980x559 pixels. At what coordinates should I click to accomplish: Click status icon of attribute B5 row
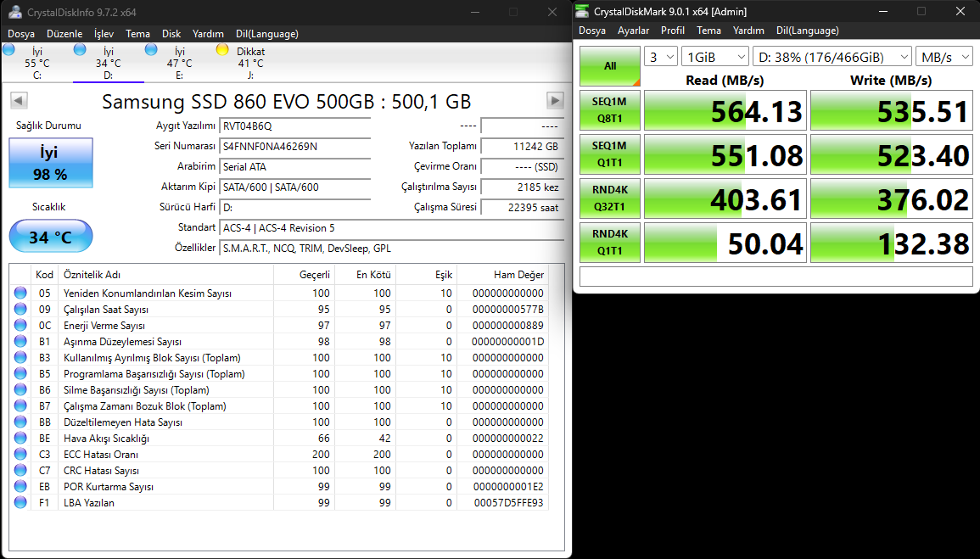click(20, 373)
